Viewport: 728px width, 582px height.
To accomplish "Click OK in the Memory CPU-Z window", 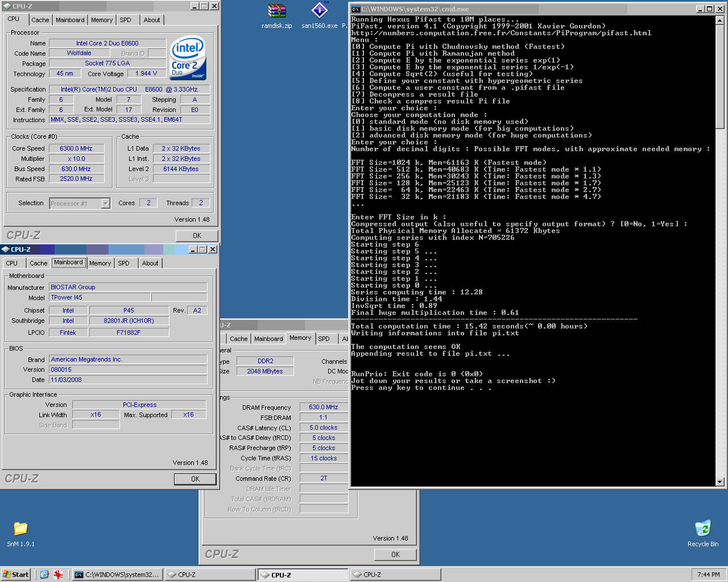I will click(x=395, y=555).
